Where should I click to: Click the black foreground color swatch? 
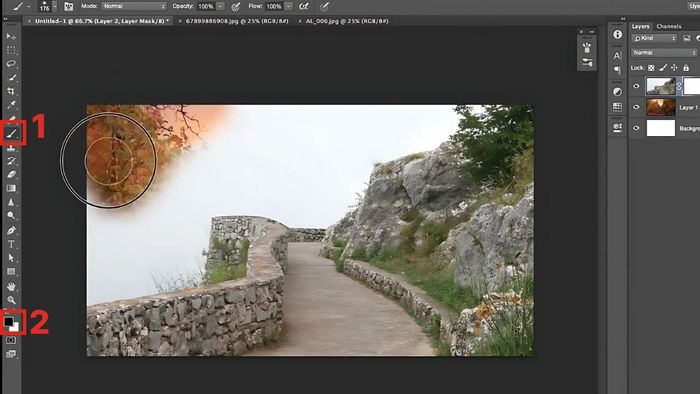(x=8, y=321)
